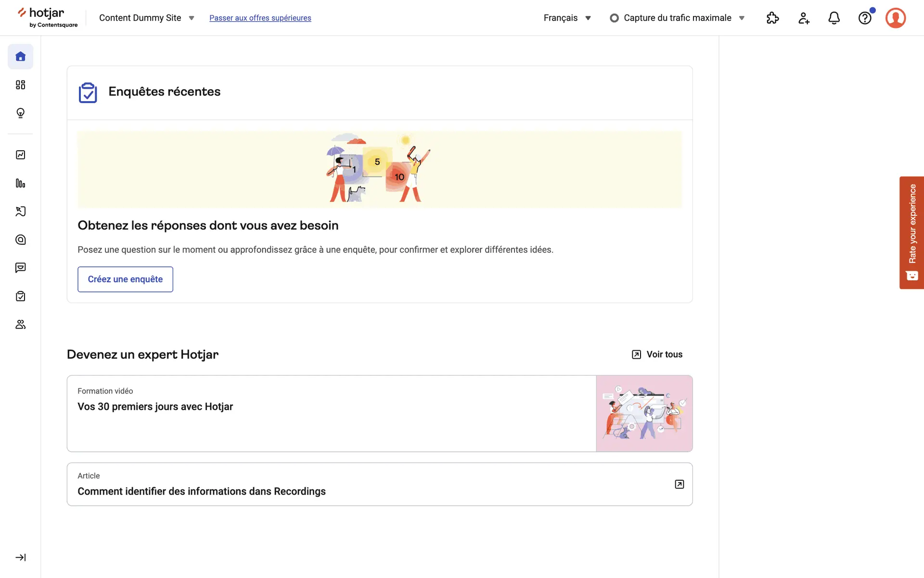Click the Passer aux offres supérieures link

click(x=260, y=18)
